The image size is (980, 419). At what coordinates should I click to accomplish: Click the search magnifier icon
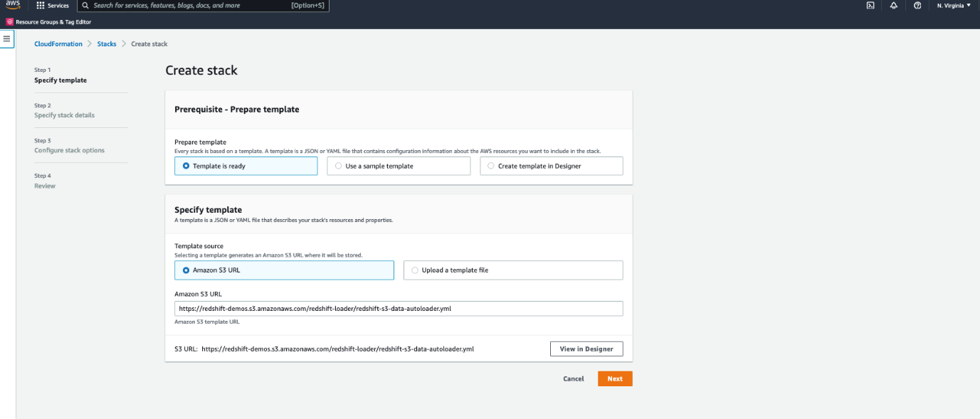tap(85, 5)
